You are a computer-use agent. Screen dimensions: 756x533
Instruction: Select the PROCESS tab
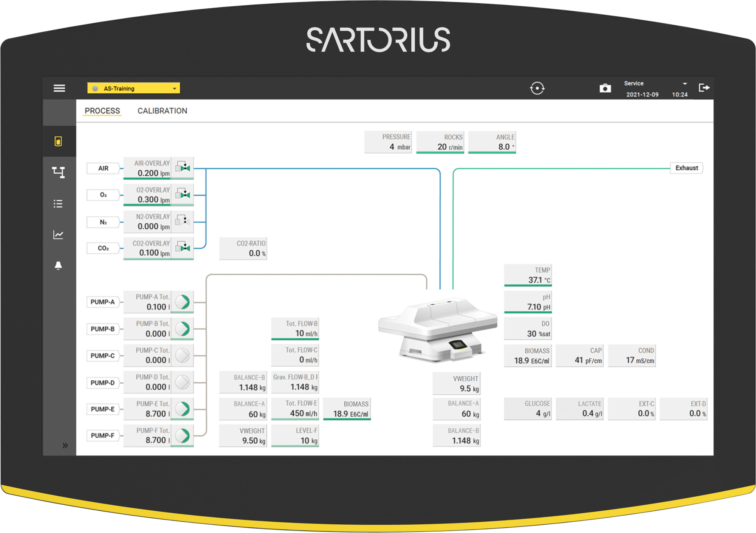point(102,111)
